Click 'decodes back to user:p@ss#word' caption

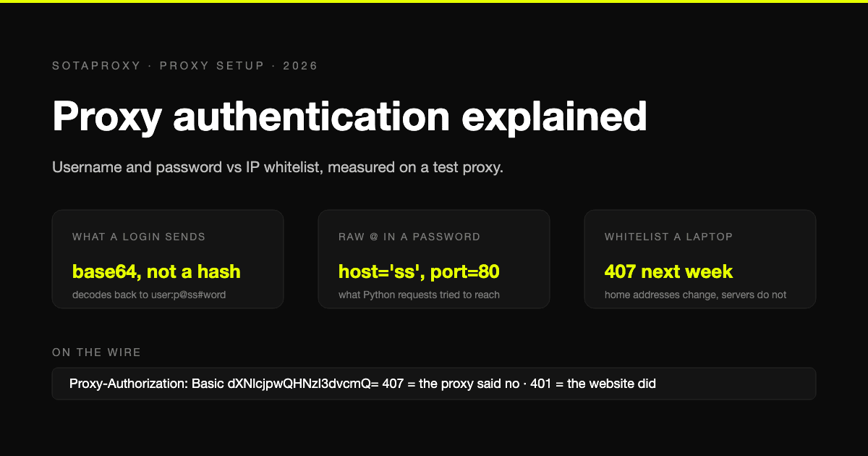tap(150, 295)
